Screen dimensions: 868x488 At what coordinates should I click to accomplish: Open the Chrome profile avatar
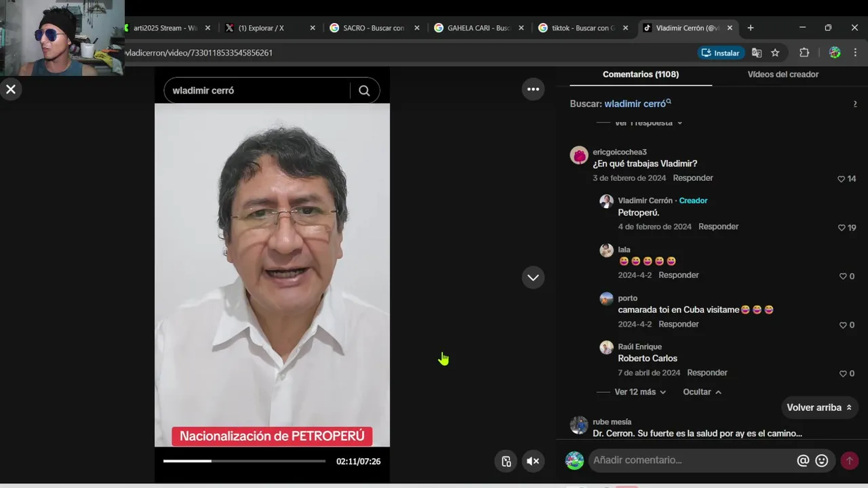tap(835, 53)
